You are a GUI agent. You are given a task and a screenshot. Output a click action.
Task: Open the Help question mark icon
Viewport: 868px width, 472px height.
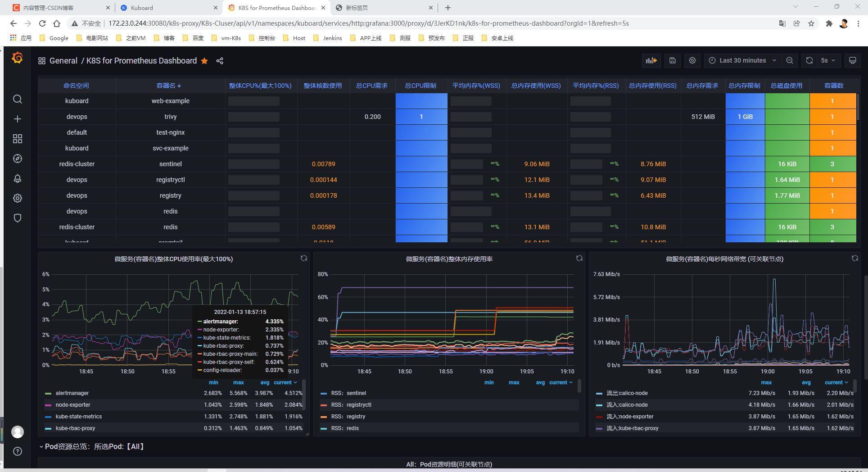click(18, 451)
